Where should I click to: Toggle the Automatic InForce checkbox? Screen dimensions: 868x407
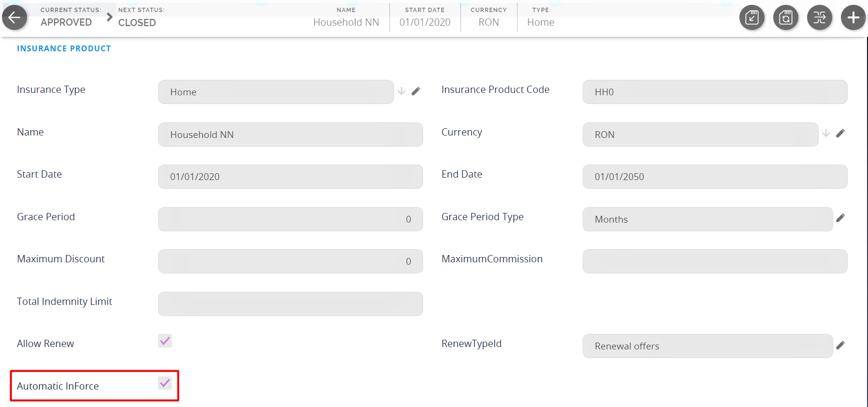(x=165, y=383)
